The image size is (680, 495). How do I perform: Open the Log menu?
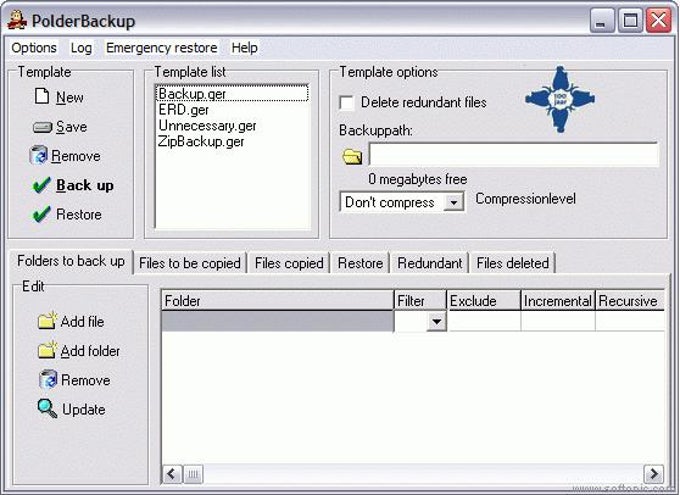[81, 48]
